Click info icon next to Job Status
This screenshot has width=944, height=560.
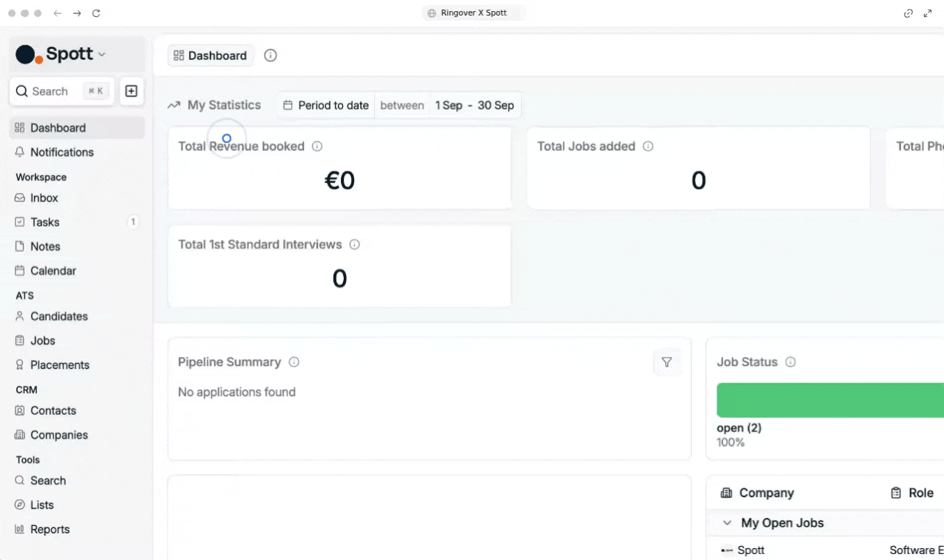click(791, 362)
